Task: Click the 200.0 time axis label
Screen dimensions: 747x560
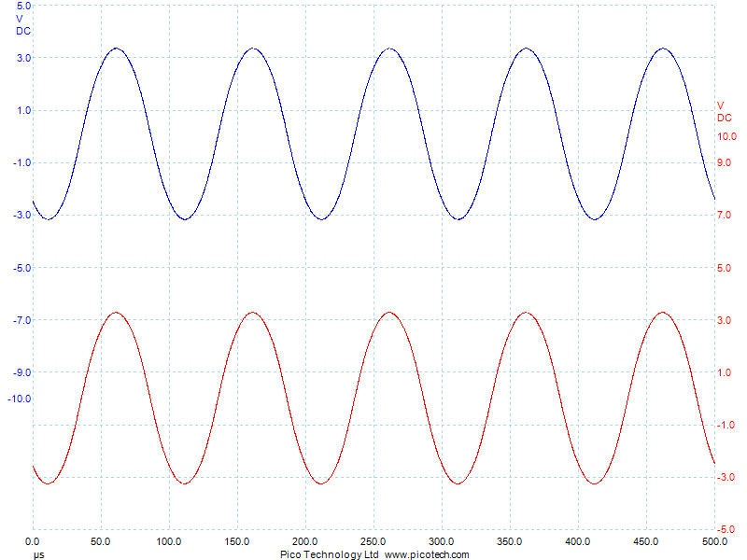Action: [305, 542]
